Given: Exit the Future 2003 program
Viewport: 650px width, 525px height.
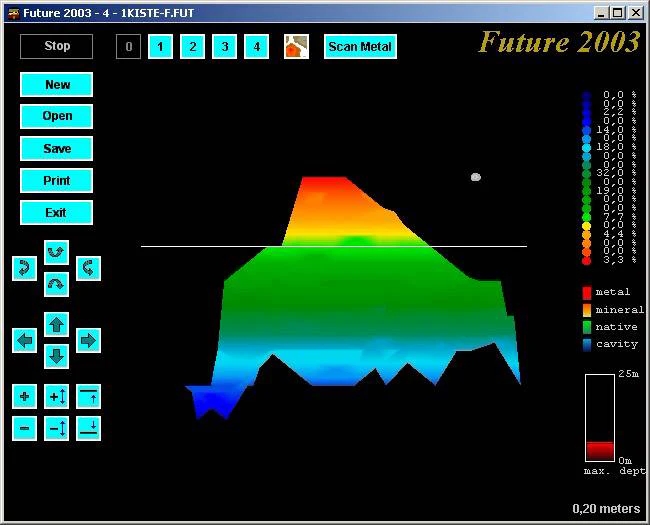Looking at the screenshot, I should point(56,213).
